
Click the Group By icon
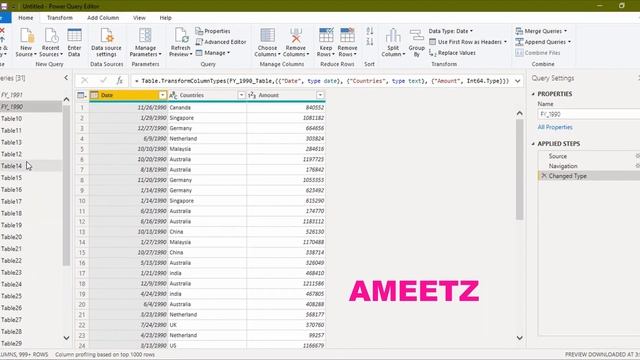(417, 36)
